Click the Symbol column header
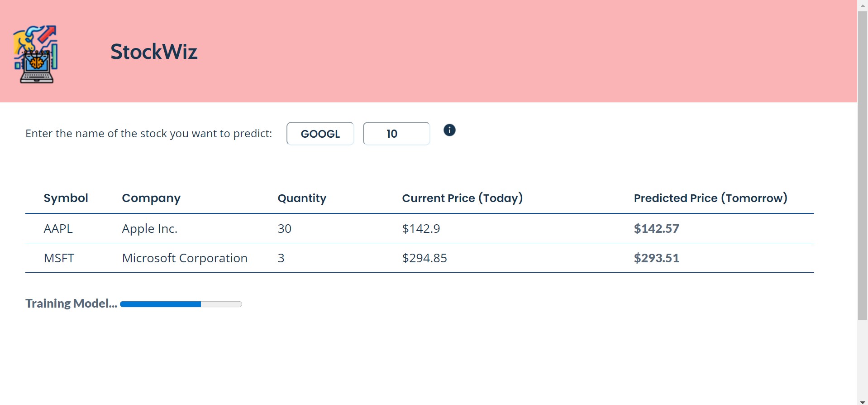 click(x=66, y=198)
